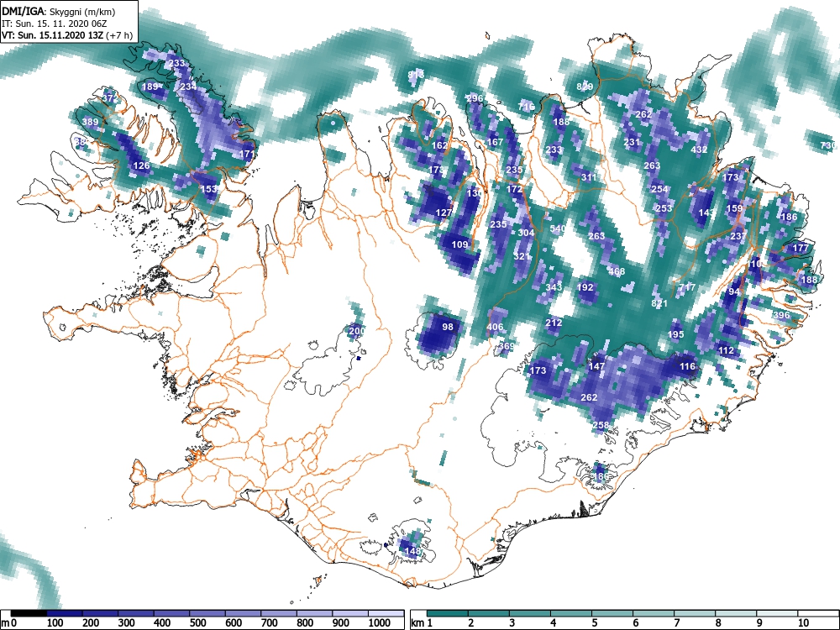Click the value 126 in the Westfjords
Image resolution: width=840 pixels, height=630 pixels.
[141, 165]
